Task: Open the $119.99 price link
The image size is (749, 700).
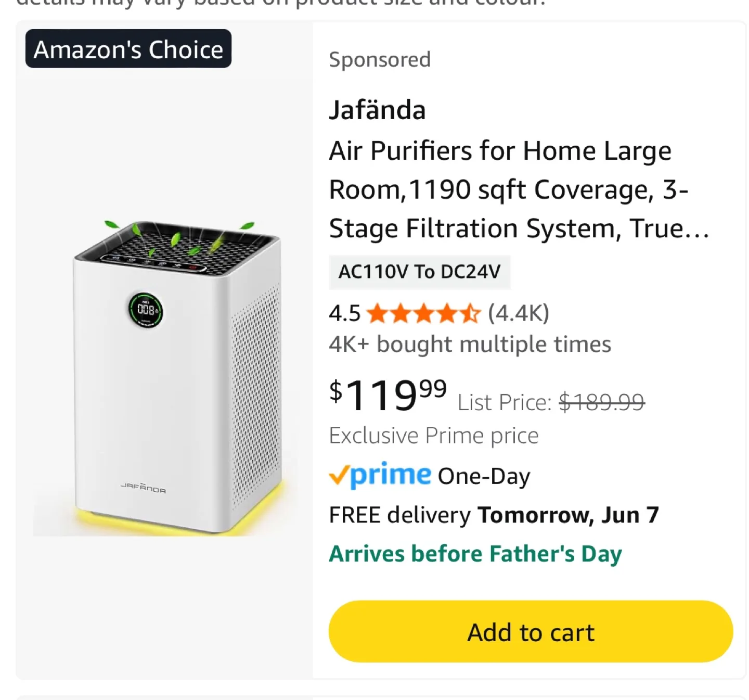Action: tap(388, 397)
